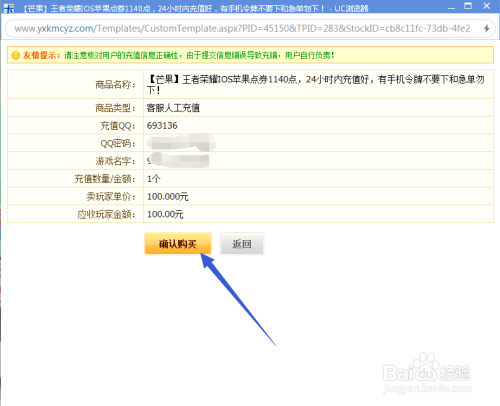The image size is (500, 406).
Task: Click the lightning speed-mode icon in address bar
Action: coord(486,29)
